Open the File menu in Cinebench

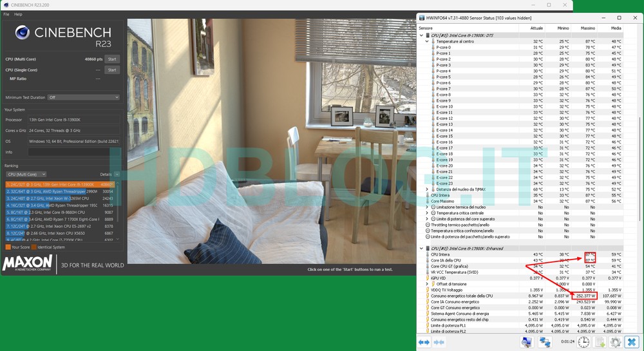[6, 14]
